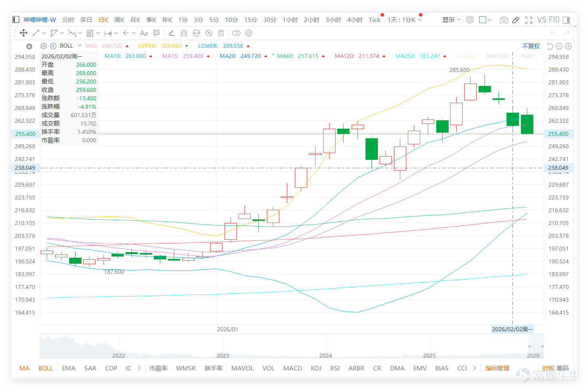Collapse indicator legend with triangle icon
This screenshot has height=390, width=588.
29,46
